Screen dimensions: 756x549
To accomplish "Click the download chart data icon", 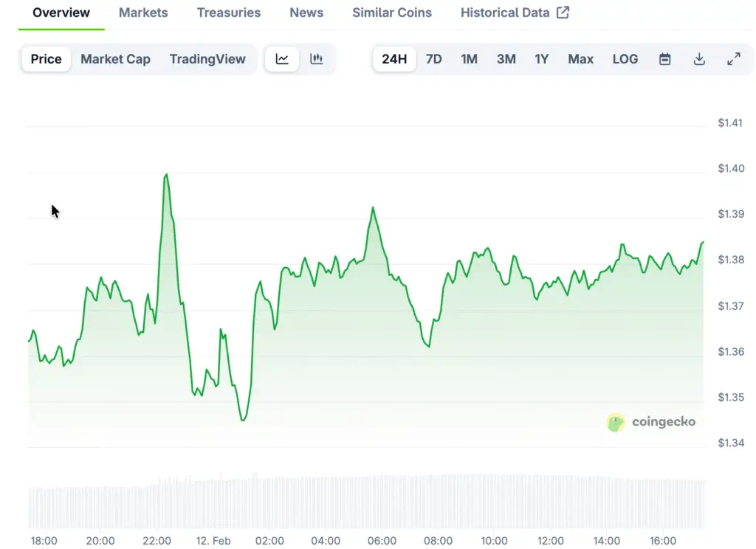I will (x=699, y=59).
